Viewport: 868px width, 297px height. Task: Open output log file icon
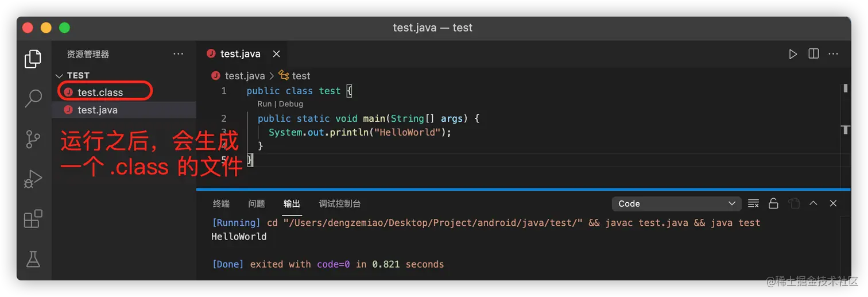[x=794, y=203]
